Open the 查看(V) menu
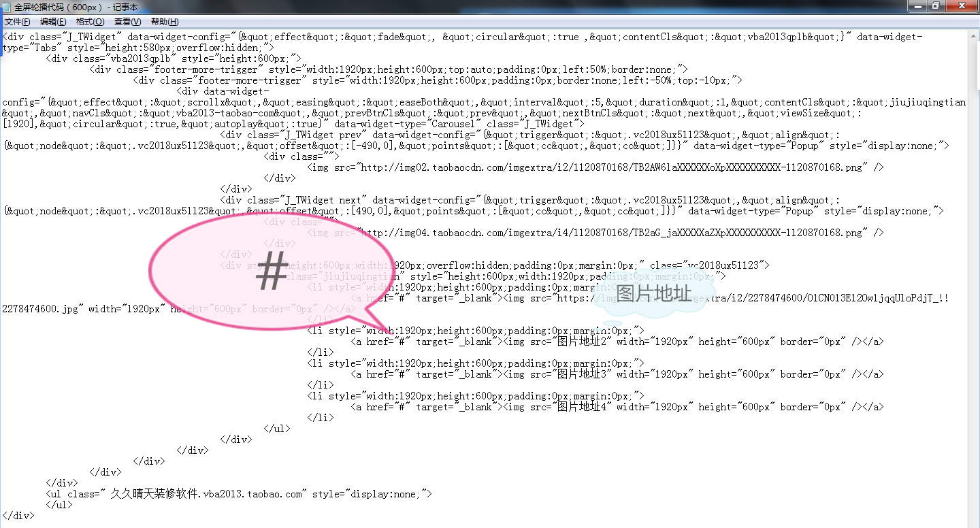980x528 pixels. 127,22
